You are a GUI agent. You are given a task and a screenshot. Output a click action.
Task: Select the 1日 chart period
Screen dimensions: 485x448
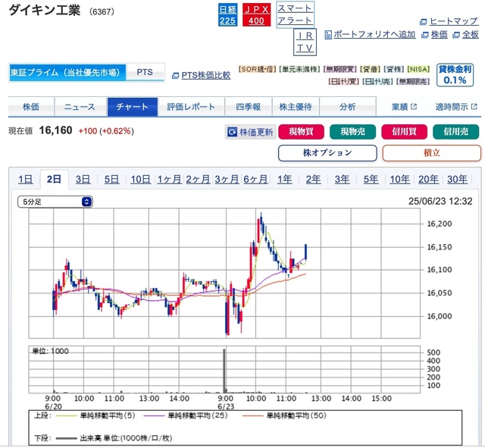(25, 179)
